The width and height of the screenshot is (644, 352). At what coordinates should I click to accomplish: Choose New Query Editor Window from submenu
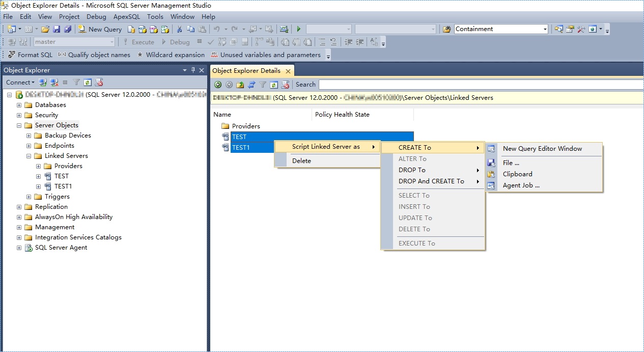(544, 149)
